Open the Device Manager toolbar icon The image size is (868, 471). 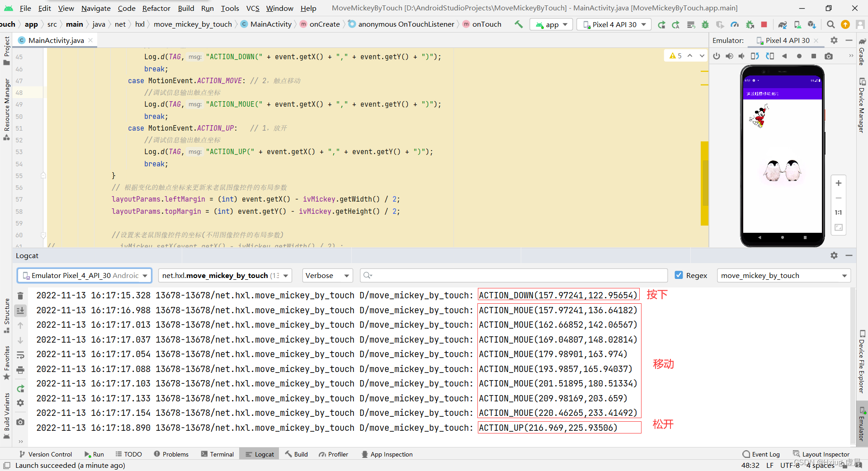797,24
